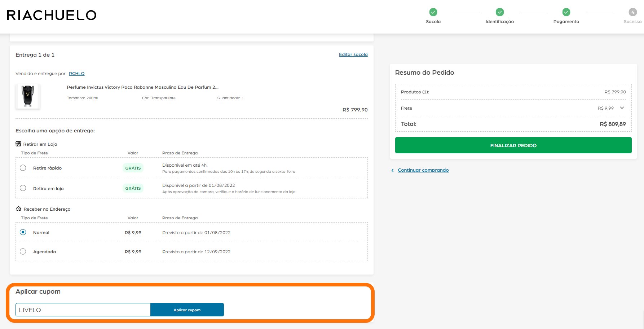Screen dimensions: 644x329
Task: Click the RIACHUELO logo
Action: (x=52, y=15)
